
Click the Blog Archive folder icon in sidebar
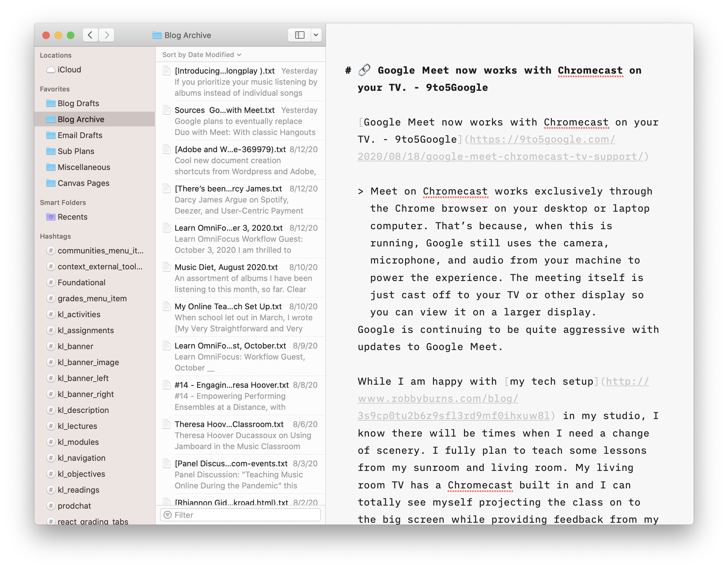[51, 119]
